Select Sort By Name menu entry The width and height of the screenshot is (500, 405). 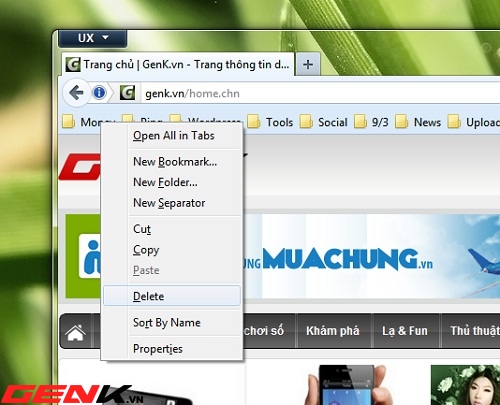(x=172, y=322)
